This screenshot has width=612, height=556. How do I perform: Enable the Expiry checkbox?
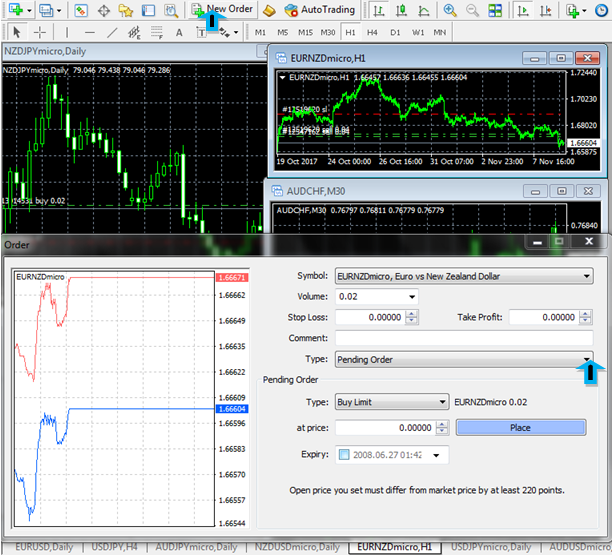pyautogui.click(x=345, y=455)
